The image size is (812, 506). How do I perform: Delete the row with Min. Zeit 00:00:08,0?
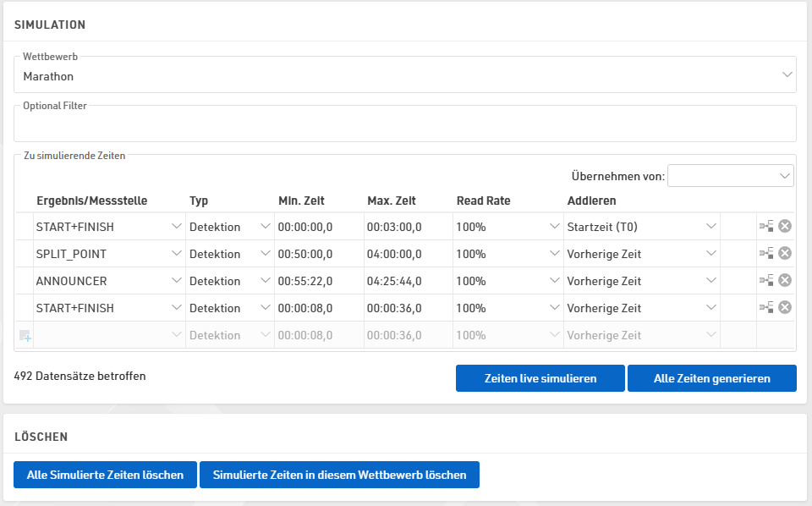tap(784, 307)
